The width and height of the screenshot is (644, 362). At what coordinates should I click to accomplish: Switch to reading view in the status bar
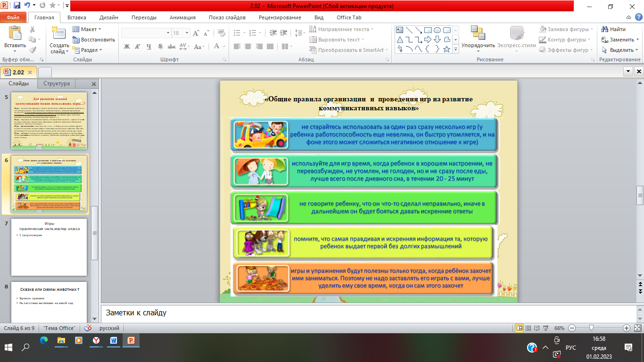(537, 328)
